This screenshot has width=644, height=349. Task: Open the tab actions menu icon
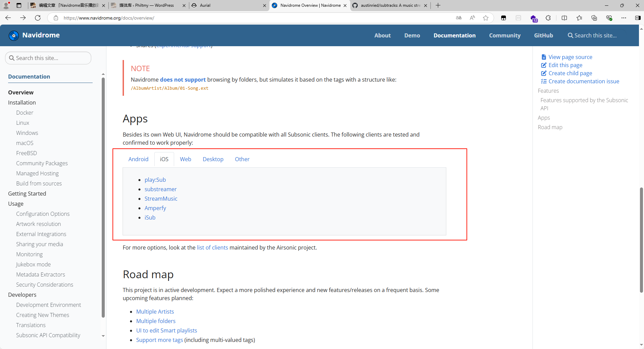(x=19, y=5)
